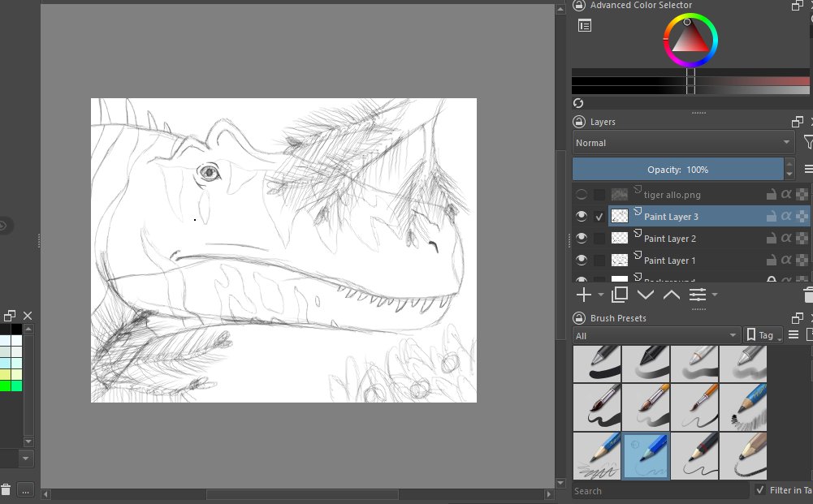The image size is (813, 504).
Task: Choose the black ink pen brush preset in first row
Action: coord(646,364)
